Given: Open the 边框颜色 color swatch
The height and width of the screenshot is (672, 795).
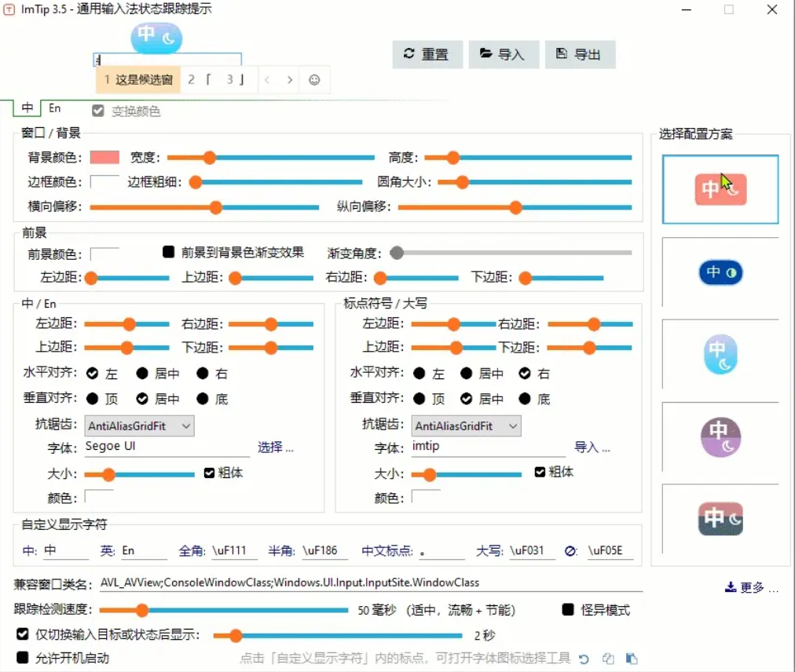Looking at the screenshot, I should coord(104,181).
